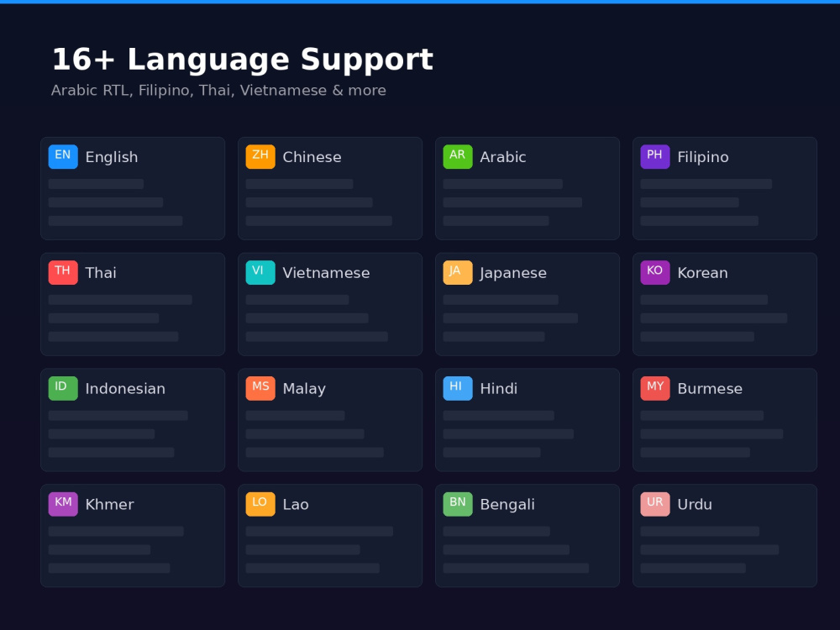The height and width of the screenshot is (630, 840).
Task: Click the green ID badge icon
Action: coord(63,388)
